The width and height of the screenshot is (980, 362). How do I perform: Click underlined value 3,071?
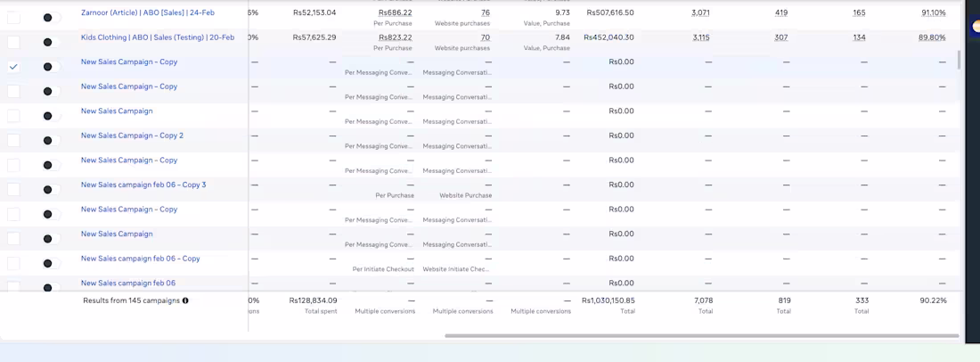pyautogui.click(x=701, y=12)
